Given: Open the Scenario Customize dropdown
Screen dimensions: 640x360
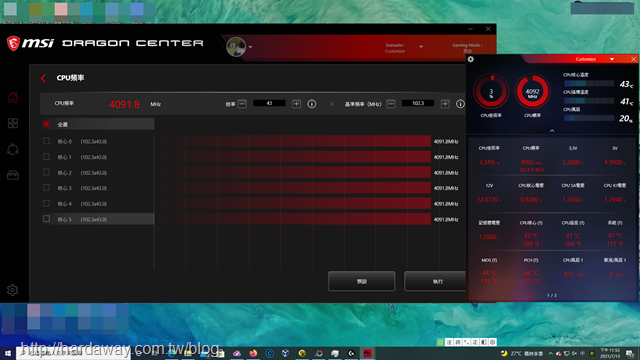Looking at the screenshot, I should 421,47.
